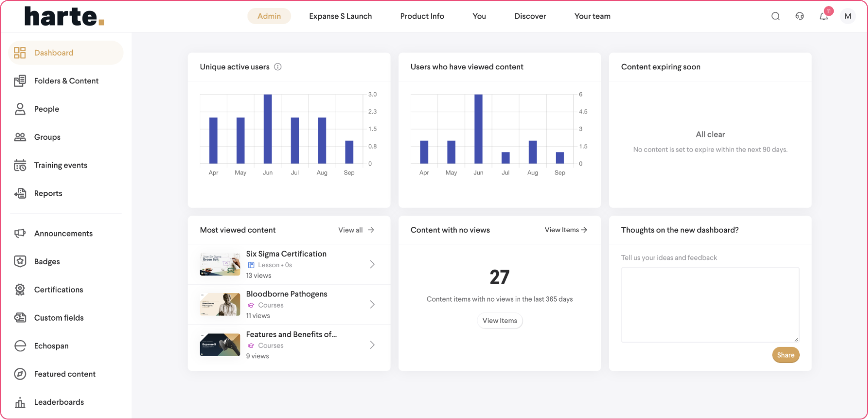The width and height of the screenshot is (868, 420).
Task: Open the Product Info tab
Action: (422, 16)
